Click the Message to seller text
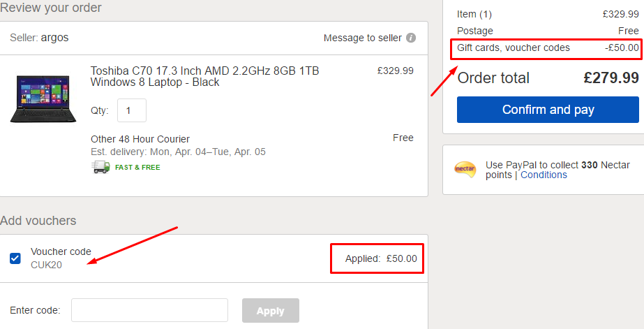The height and width of the screenshot is (329, 644). pos(363,38)
